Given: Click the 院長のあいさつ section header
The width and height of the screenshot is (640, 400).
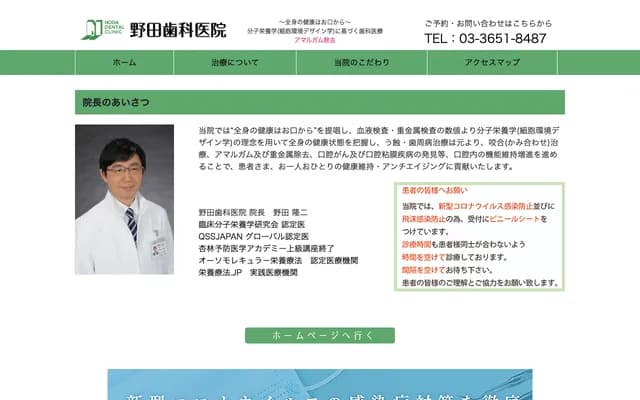Looking at the screenshot, I should point(107,103).
